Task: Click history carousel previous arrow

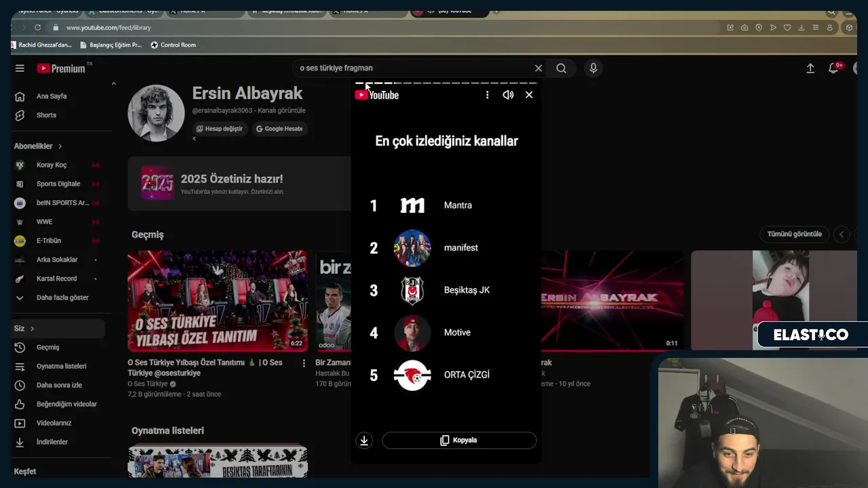Action: click(842, 235)
